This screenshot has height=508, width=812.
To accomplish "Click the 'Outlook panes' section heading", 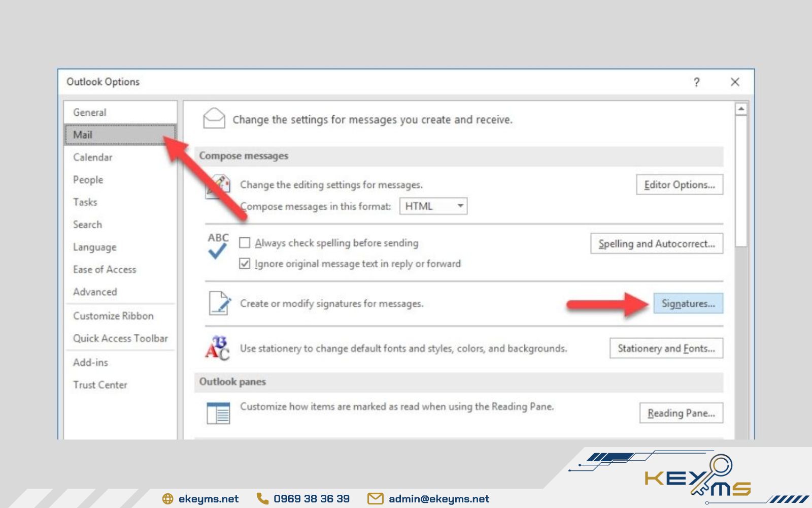I will pos(232,382).
